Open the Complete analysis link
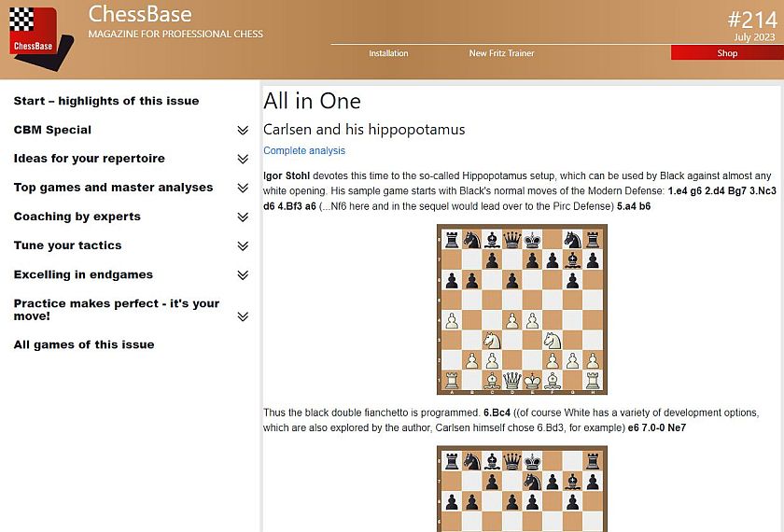784x532 pixels. click(304, 150)
